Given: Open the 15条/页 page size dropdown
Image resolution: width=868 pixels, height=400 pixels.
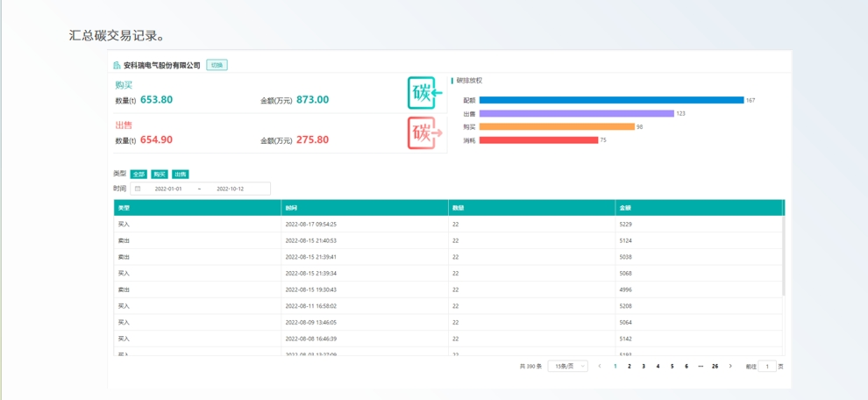Looking at the screenshot, I should [567, 366].
